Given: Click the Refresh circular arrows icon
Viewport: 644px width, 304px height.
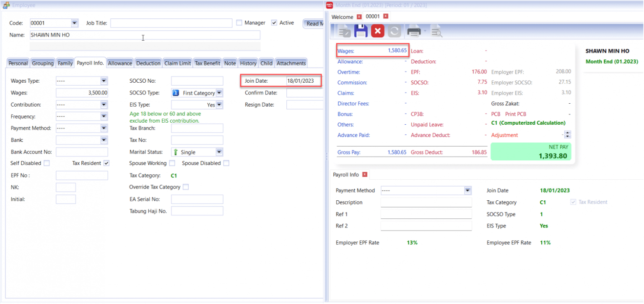Looking at the screenshot, I should [395, 31].
